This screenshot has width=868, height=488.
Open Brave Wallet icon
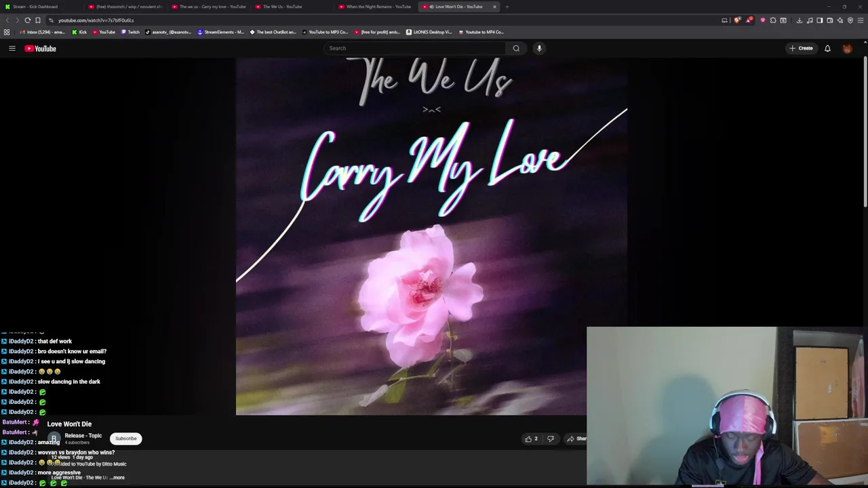click(830, 20)
